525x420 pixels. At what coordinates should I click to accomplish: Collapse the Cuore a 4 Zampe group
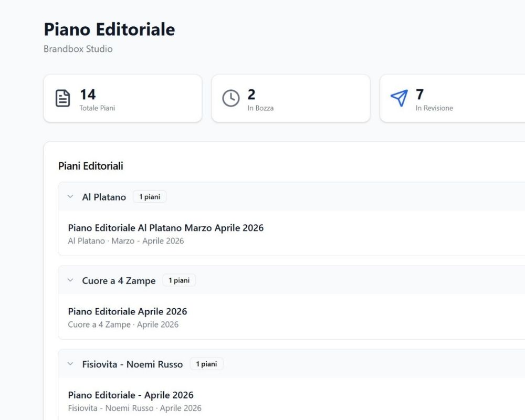[70, 280]
